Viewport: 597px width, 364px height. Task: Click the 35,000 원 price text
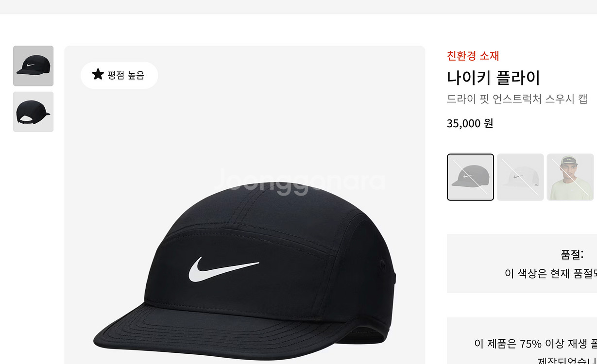click(x=469, y=123)
